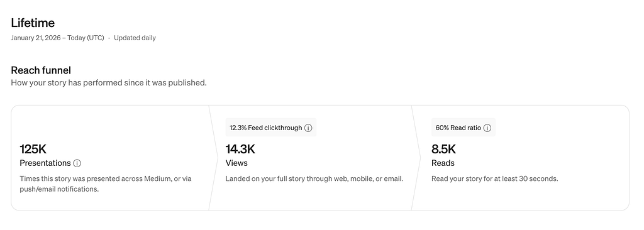Show the Read ratio info tooltip icon
The image size is (644, 230).
coord(487,128)
